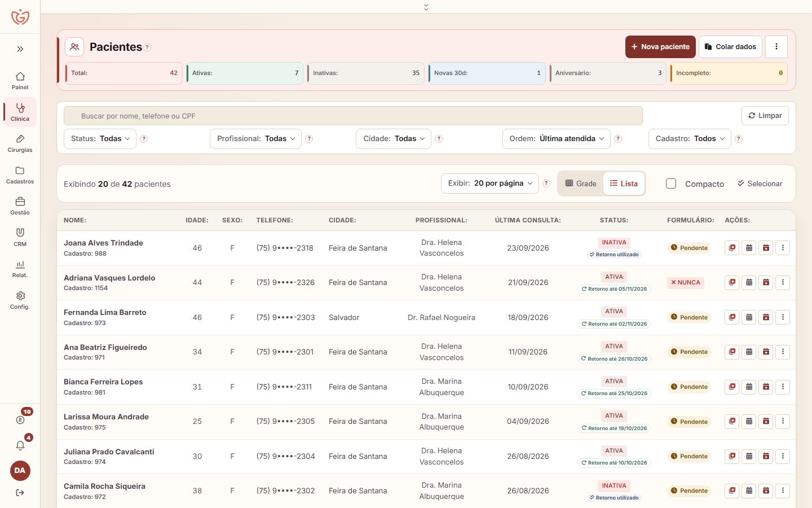Open calendar grid icon for Joana Alves Trindade
The width and height of the screenshot is (812, 508).
pos(749,248)
